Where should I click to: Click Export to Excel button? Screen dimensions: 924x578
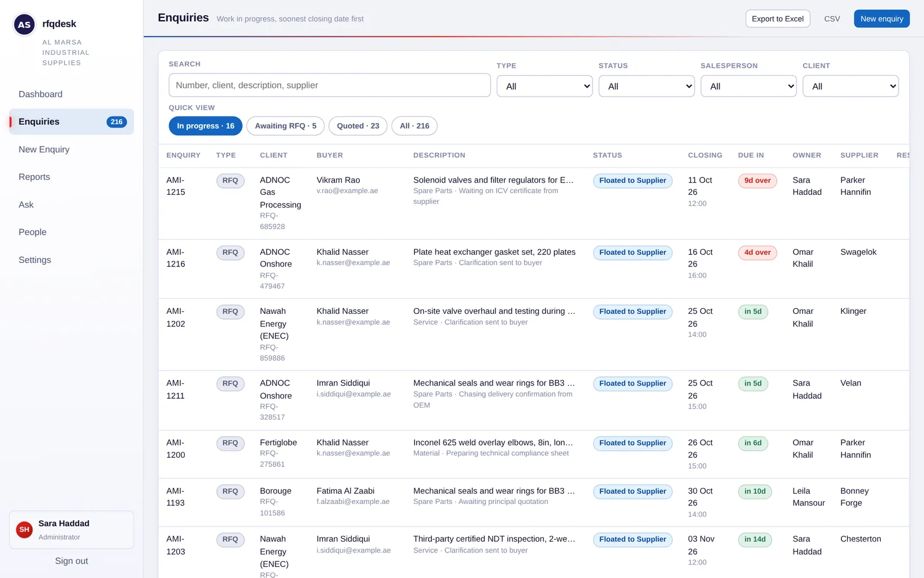(777, 18)
